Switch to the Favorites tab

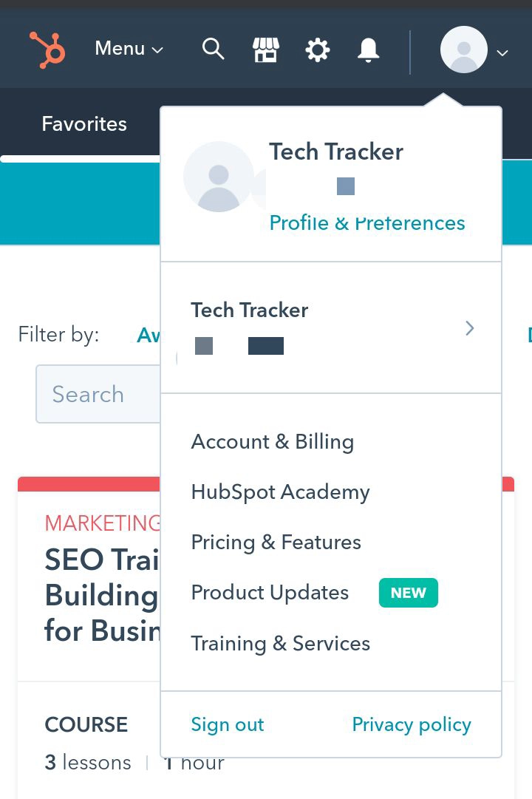click(x=84, y=123)
